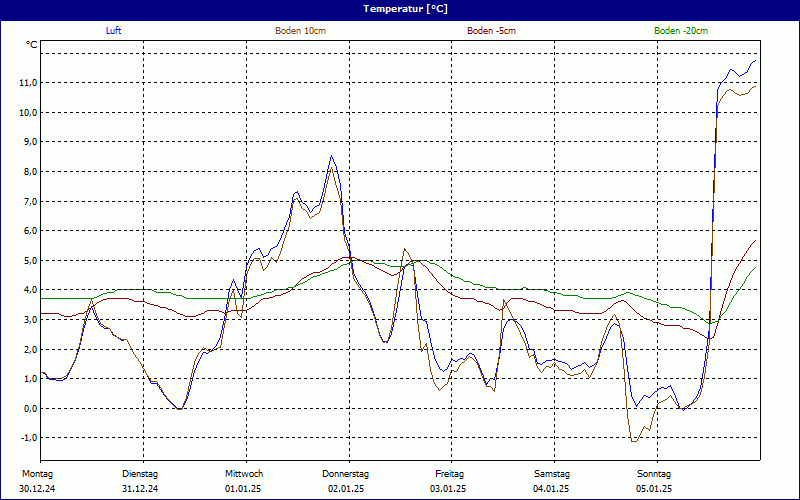Click the date 30.12.24
The image size is (800, 500).
pos(37,489)
